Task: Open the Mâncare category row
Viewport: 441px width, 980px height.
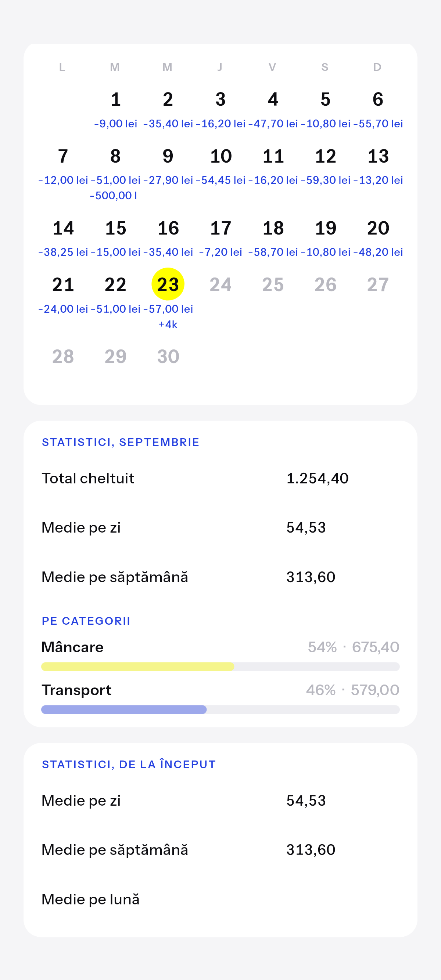Action: [220, 654]
